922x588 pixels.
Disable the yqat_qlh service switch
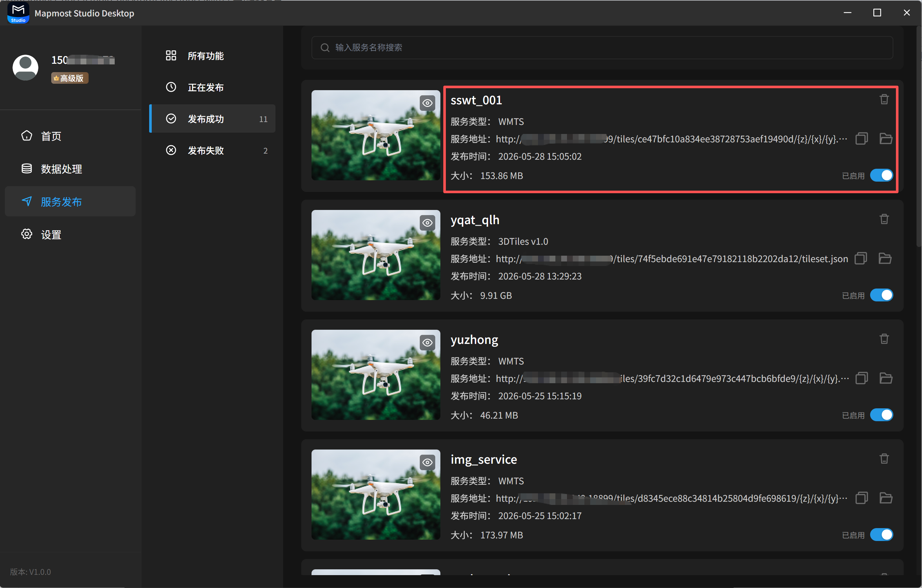(881, 295)
